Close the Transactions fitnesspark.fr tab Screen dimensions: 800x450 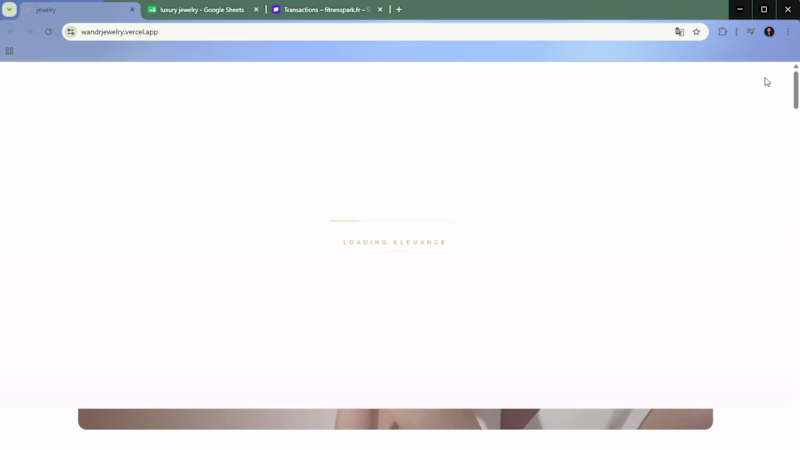pyautogui.click(x=380, y=10)
